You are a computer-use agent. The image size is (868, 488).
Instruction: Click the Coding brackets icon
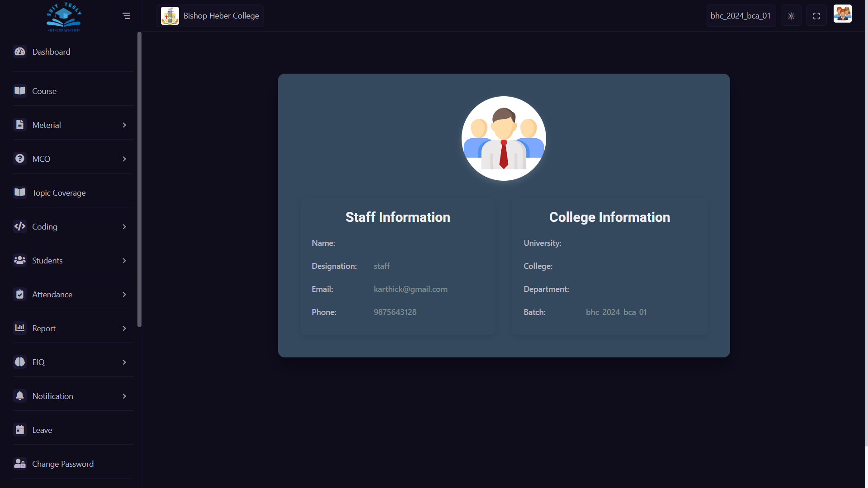[x=20, y=226]
